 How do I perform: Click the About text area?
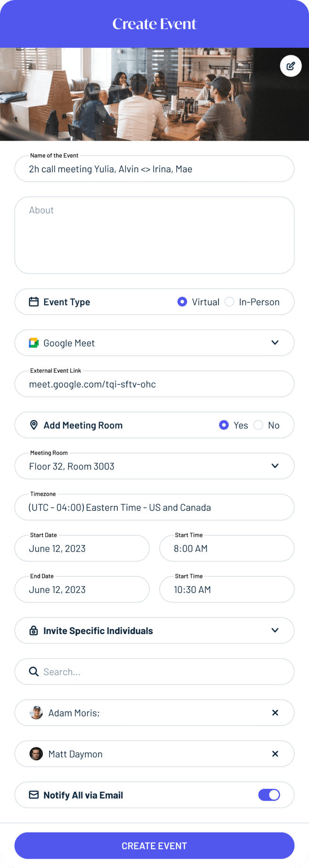click(154, 235)
